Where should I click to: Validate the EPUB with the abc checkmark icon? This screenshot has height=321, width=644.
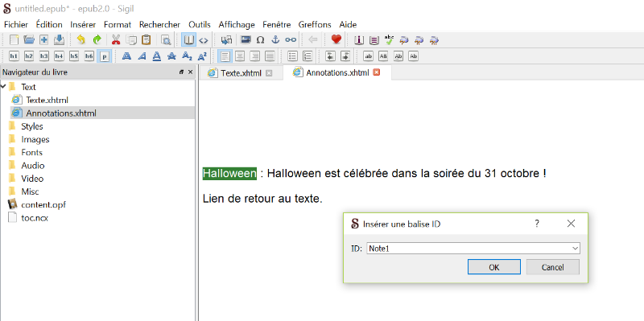tap(389, 39)
